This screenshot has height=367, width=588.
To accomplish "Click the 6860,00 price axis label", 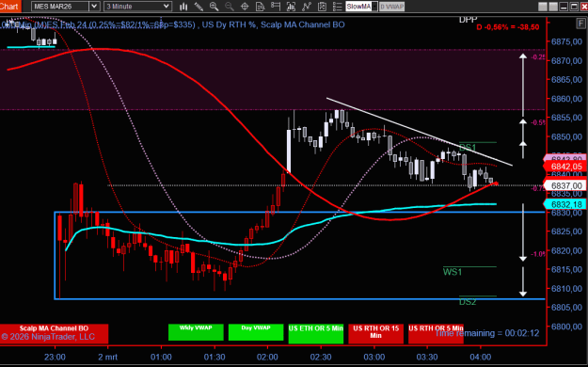I will pos(566,99).
